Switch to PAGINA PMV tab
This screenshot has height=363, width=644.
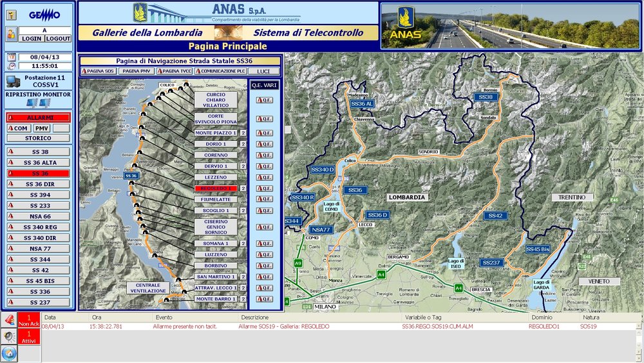[136, 71]
